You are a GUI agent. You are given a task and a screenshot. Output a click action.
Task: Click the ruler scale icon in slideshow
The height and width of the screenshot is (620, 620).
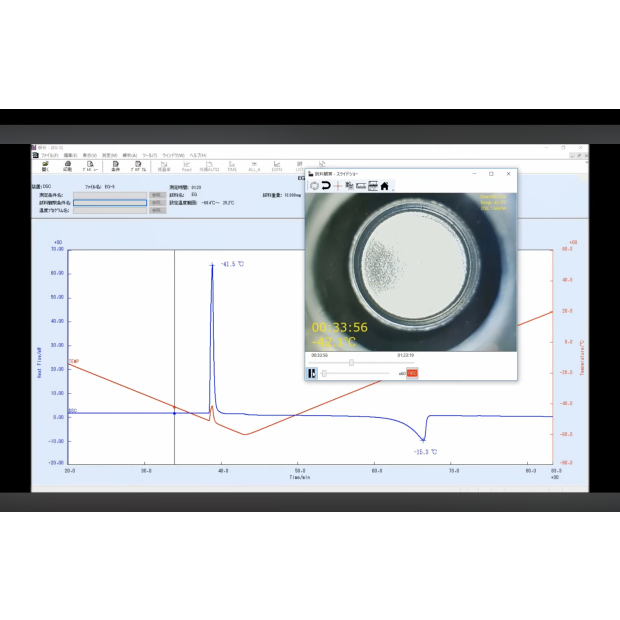[360, 185]
